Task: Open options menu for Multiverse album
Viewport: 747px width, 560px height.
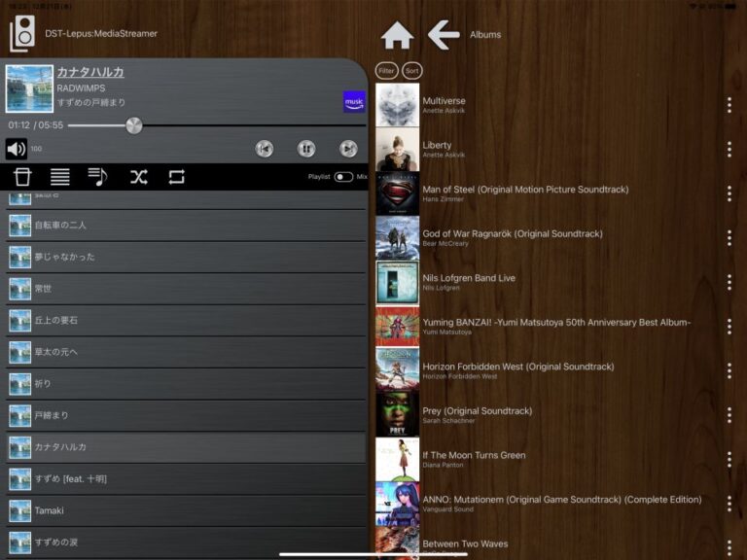Action: (x=729, y=105)
